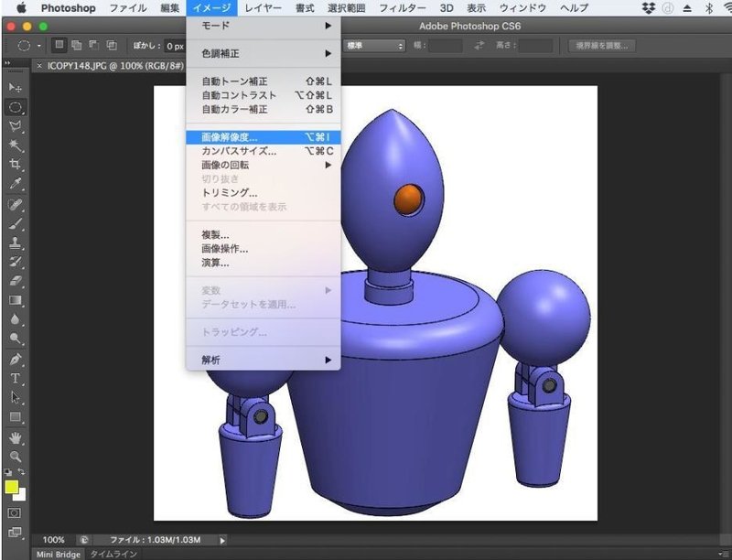Choose 自動トーン補正 menu item
This screenshot has height=560, width=732.
click(x=264, y=81)
